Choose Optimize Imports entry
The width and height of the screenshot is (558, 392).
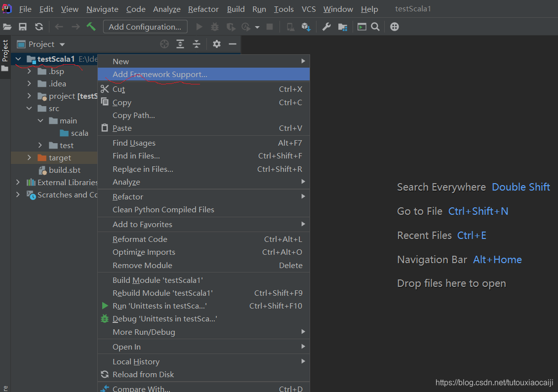(203, 252)
